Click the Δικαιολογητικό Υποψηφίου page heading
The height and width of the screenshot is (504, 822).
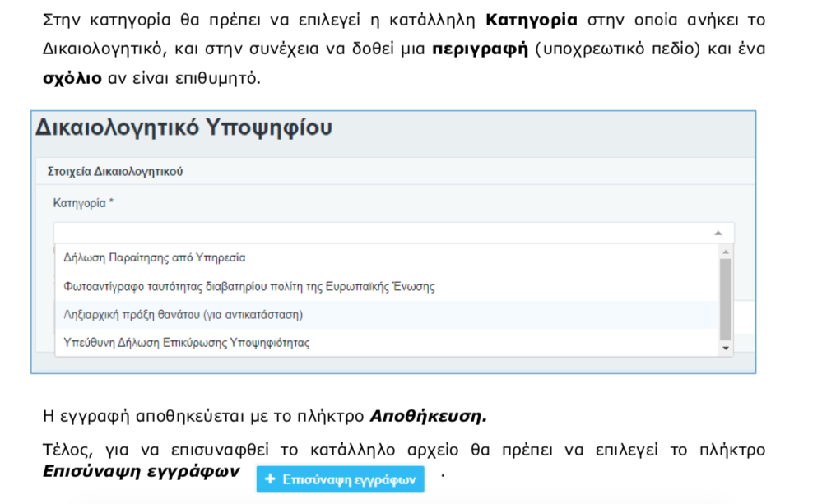[x=183, y=128]
